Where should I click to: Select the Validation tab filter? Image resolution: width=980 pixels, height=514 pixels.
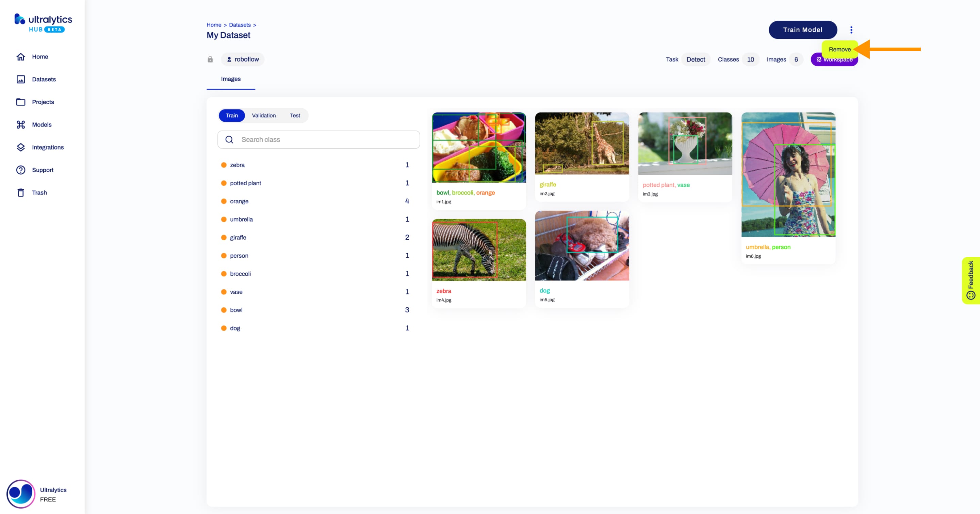[264, 115]
